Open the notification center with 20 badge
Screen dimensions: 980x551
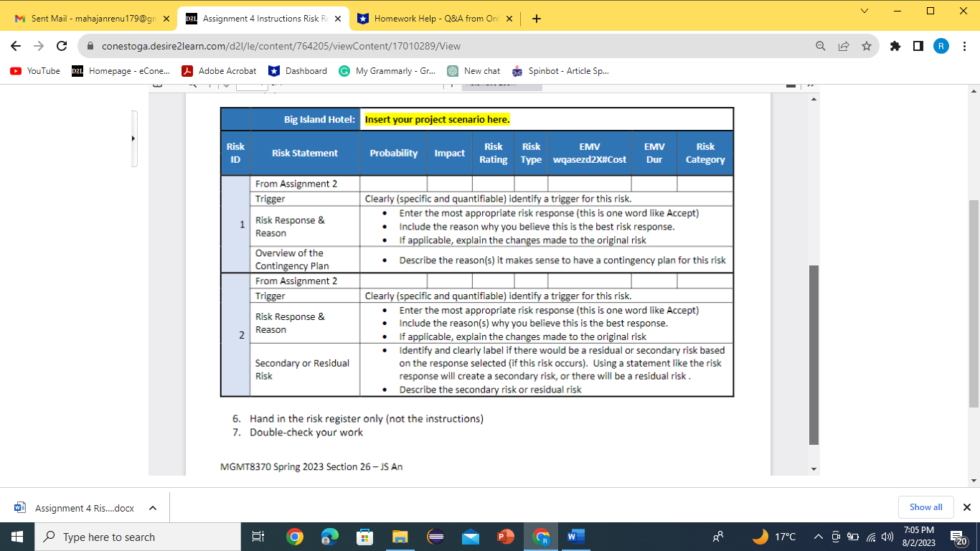[x=958, y=537]
